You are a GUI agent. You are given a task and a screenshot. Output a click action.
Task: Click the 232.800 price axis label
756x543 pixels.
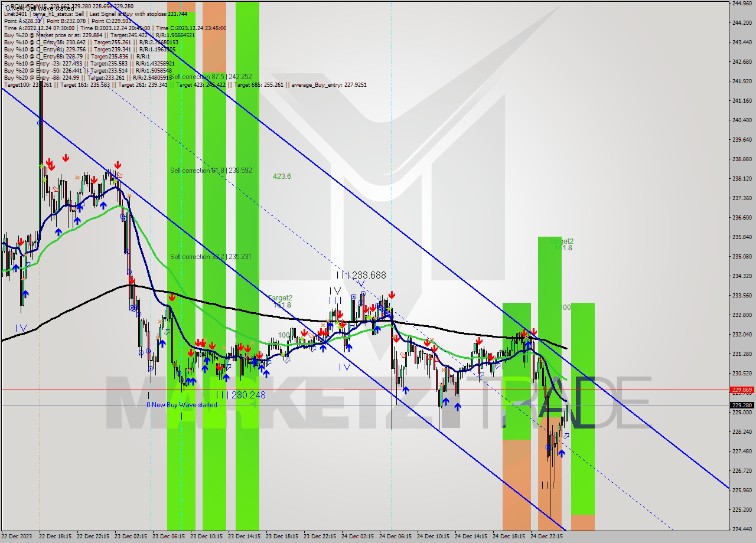pyautogui.click(x=742, y=315)
